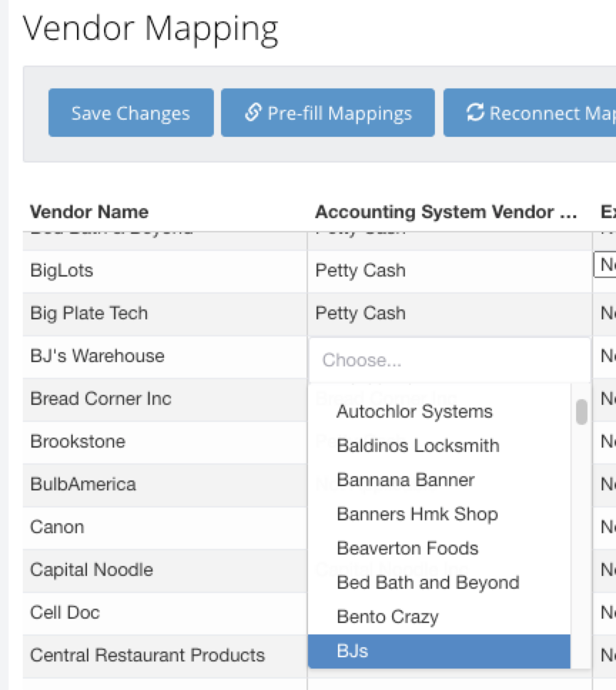Pick Banners Hmk Shop option
616x690 pixels.
click(417, 514)
